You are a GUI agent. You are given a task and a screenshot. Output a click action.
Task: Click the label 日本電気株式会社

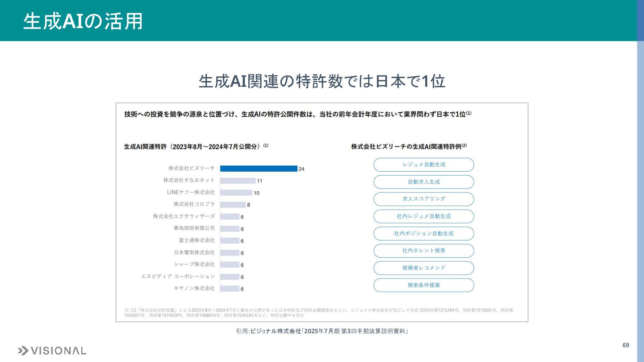pos(194,252)
